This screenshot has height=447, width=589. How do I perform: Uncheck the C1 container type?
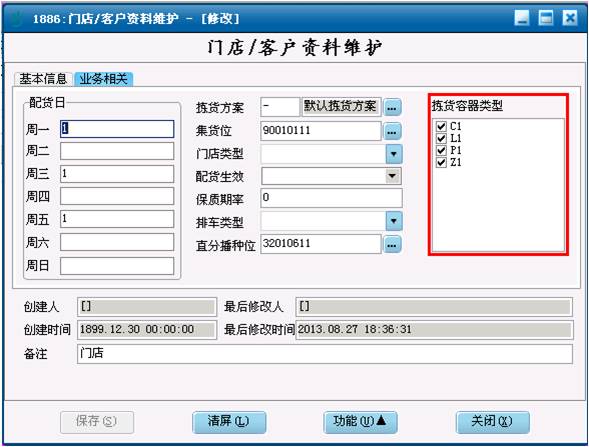coord(441,126)
